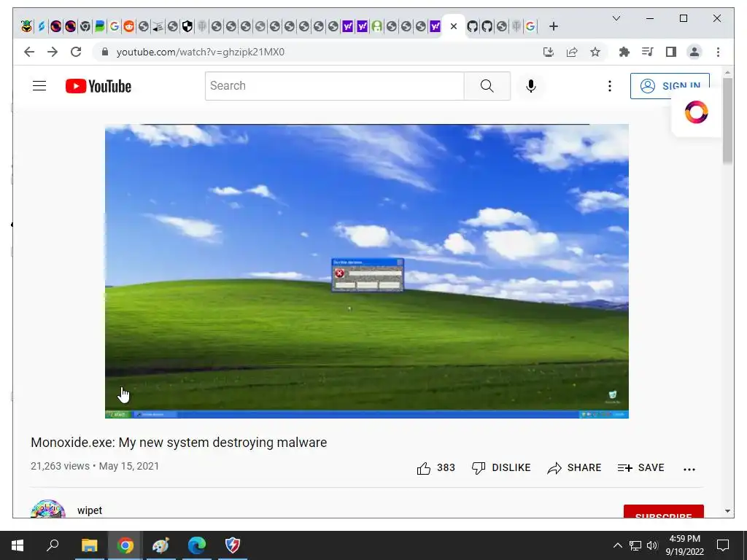Bookmark this tab with the star

595,52
